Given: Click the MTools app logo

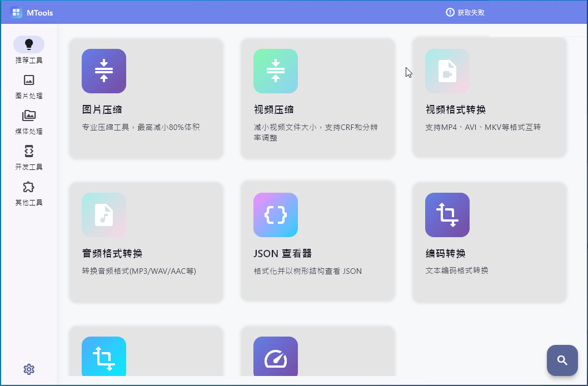Looking at the screenshot, I should click(16, 12).
